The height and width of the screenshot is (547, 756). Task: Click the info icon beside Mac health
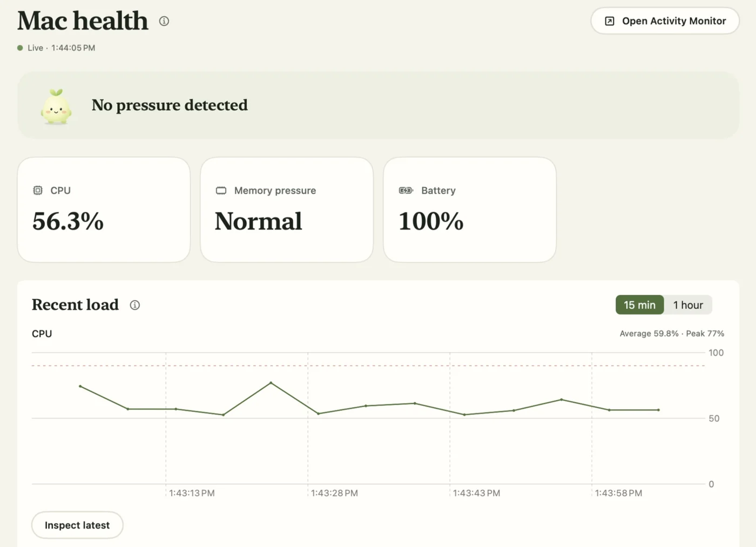click(164, 21)
